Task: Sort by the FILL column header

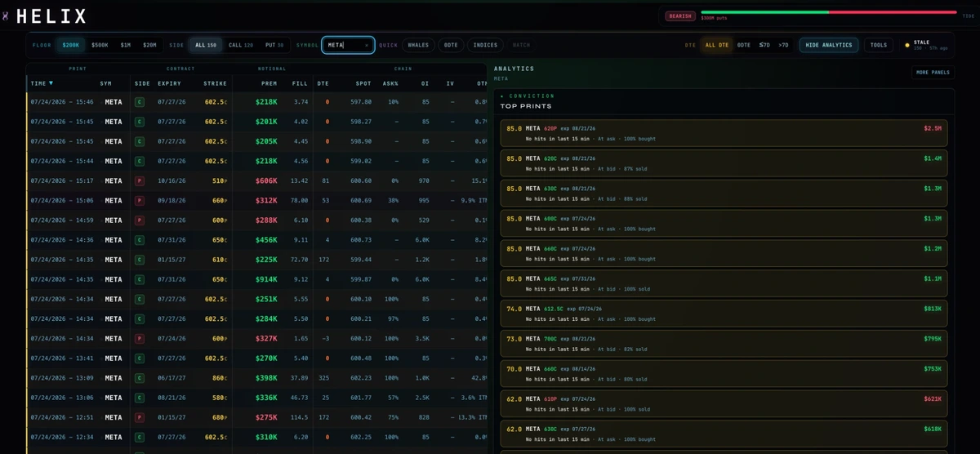Action: pos(300,83)
